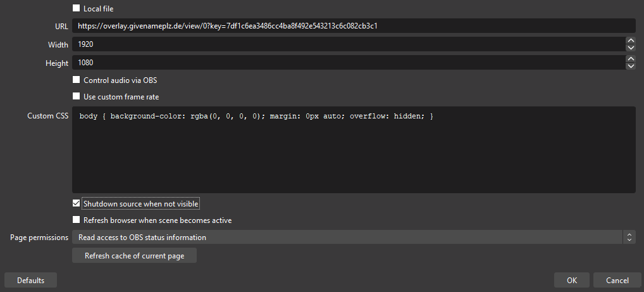This screenshot has width=644, height=292.
Task: Click the Width decrease arrow
Action: pos(630,48)
